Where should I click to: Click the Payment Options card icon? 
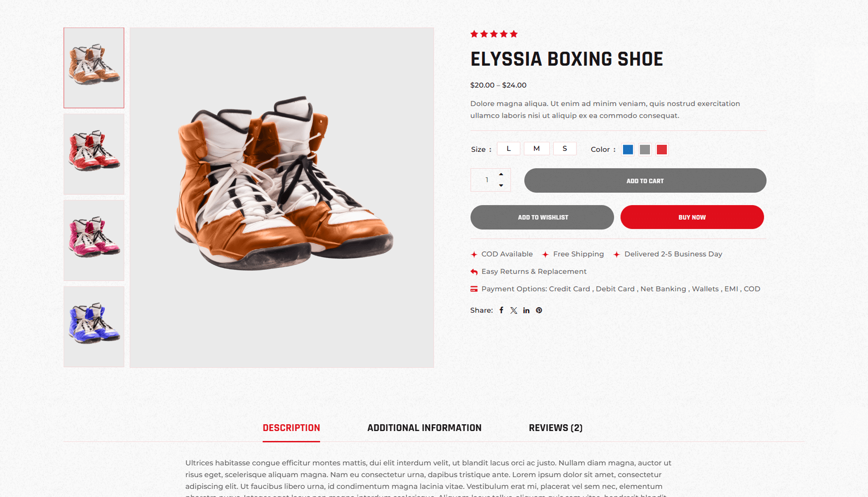[474, 289]
